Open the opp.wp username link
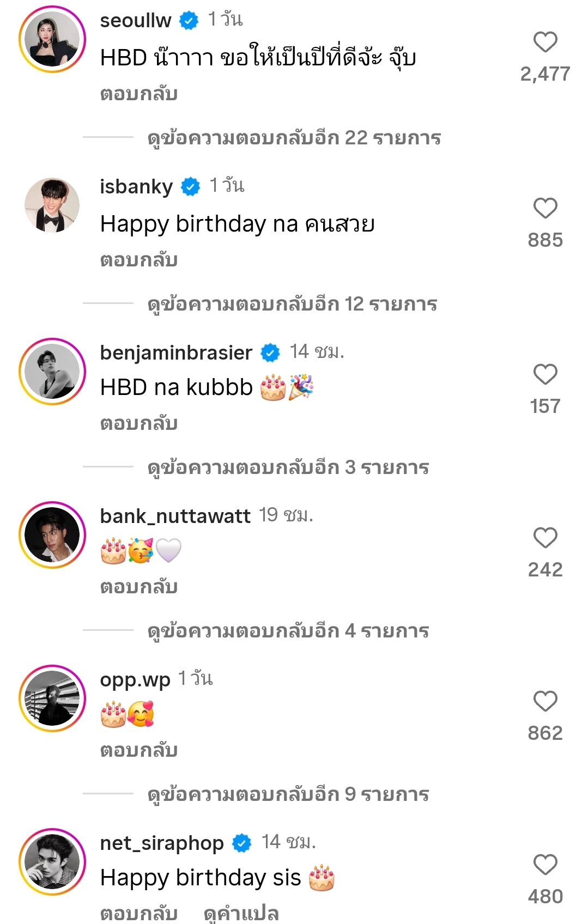Viewport: 588px width, 924px height. [135, 679]
